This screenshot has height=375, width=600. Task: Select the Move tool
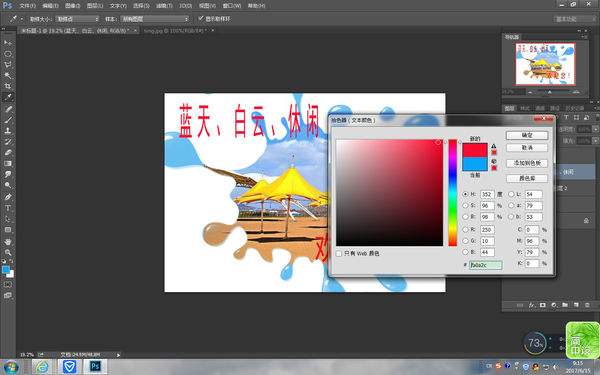tap(8, 42)
